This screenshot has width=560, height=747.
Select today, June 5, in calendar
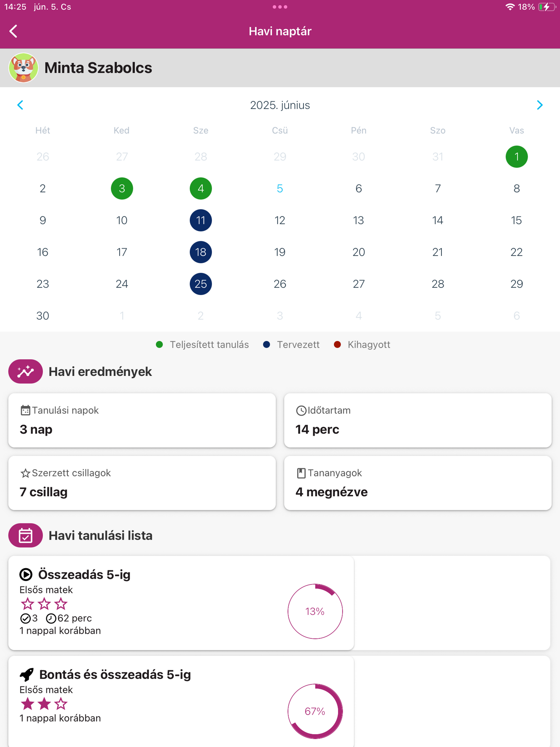point(280,188)
